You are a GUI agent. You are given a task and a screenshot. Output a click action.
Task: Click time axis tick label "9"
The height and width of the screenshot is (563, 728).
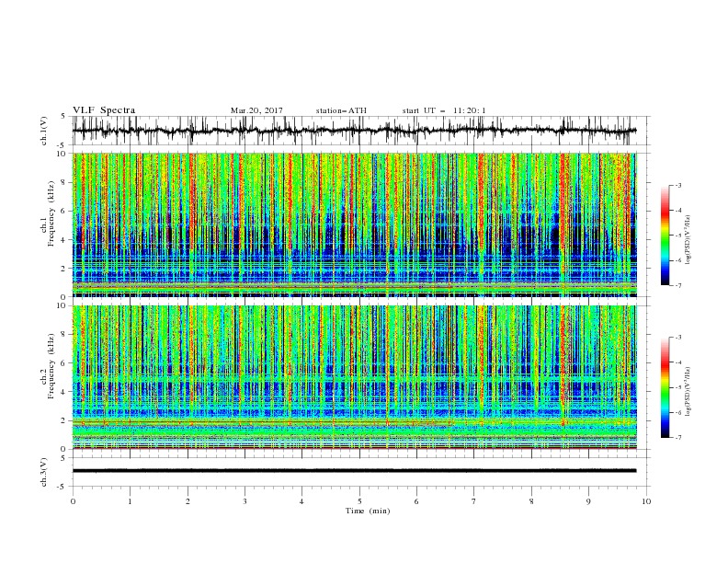(x=588, y=501)
